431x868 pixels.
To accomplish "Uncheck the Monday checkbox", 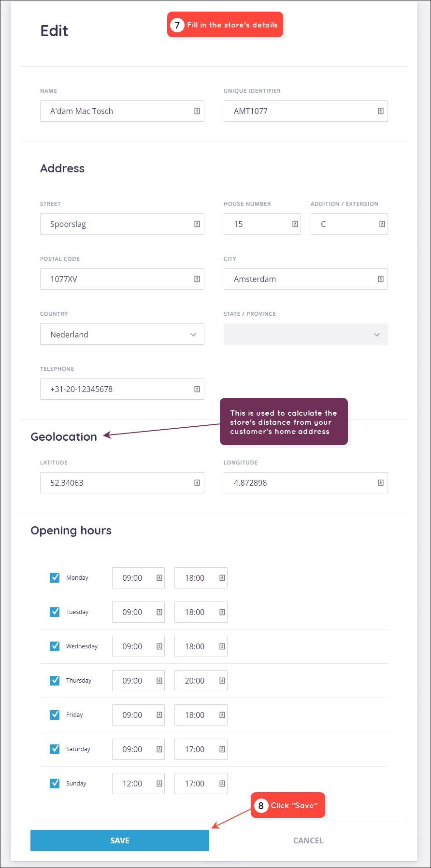I will (x=55, y=578).
